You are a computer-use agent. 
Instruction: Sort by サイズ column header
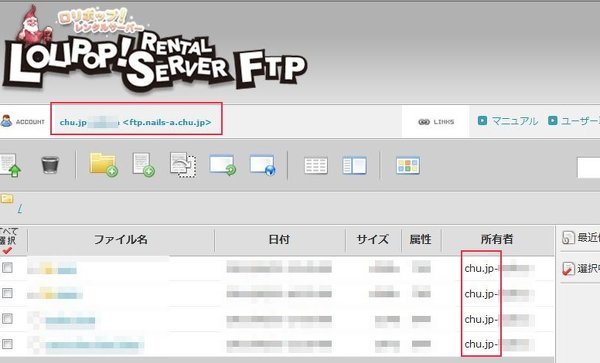[373, 239]
